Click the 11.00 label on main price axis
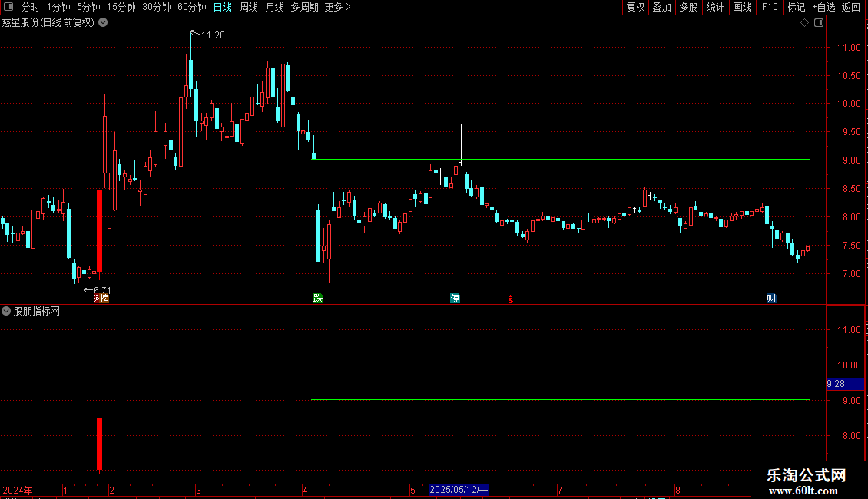Image resolution: width=868 pixels, height=499 pixels. 849,48
